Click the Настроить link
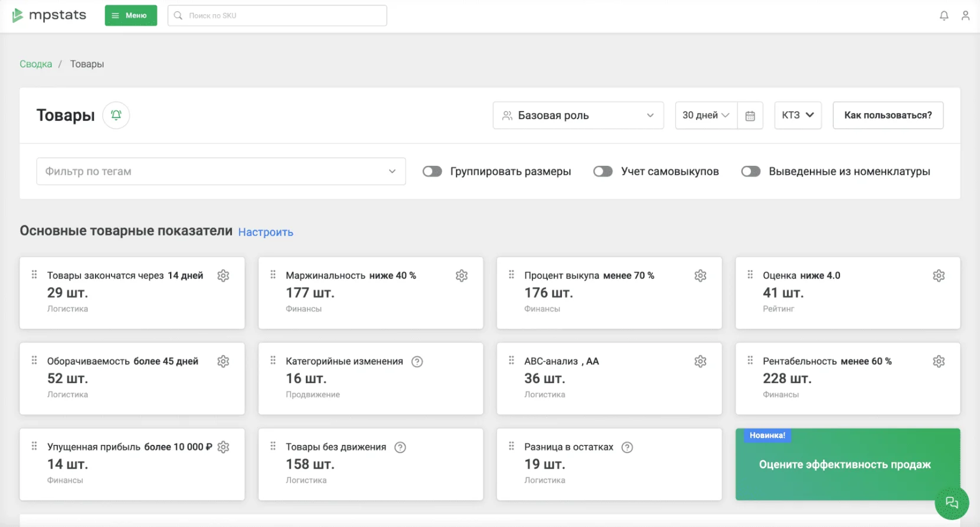Viewport: 980px width, 527px height. pyautogui.click(x=266, y=233)
